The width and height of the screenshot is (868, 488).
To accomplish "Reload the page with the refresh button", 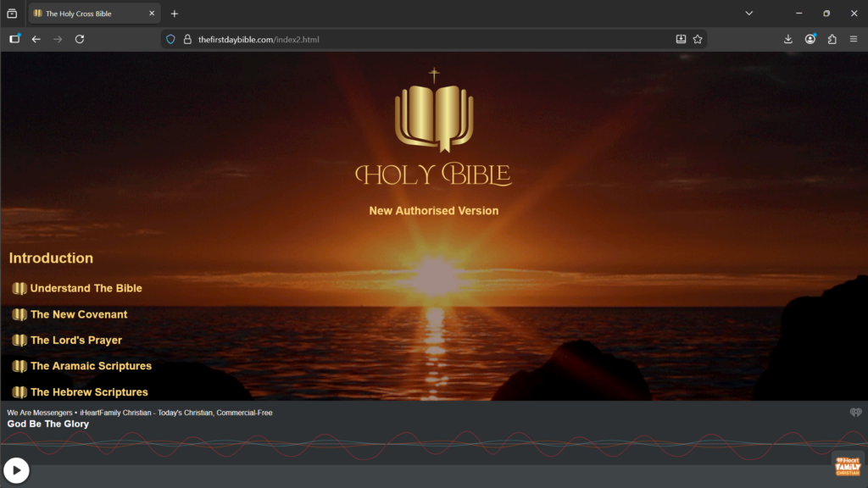I will 80,39.
